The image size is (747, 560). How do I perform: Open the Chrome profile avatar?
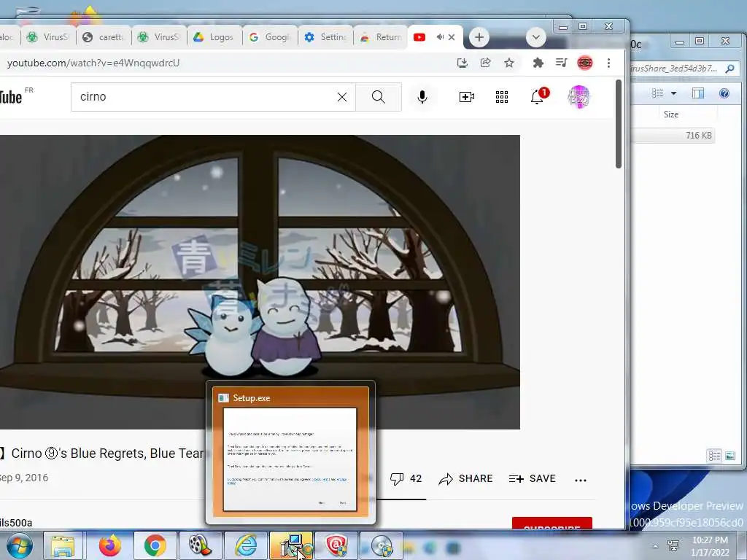coord(584,63)
